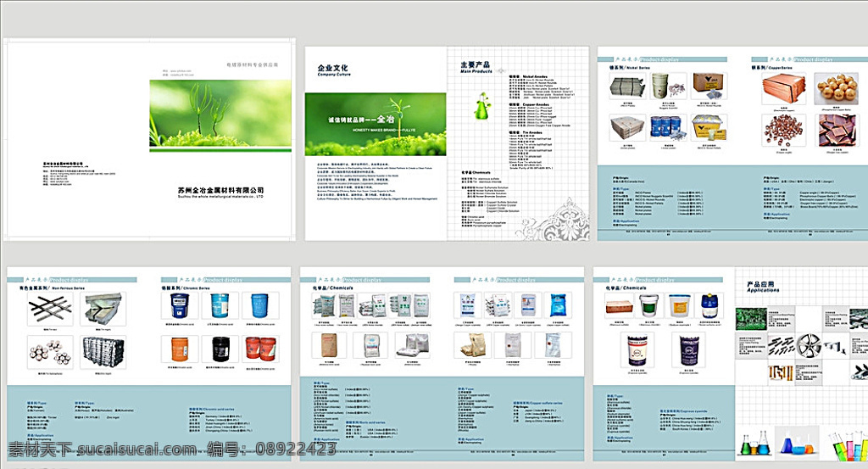Image resolution: width=868 pixels, height=469 pixels.
Task: Click the alloy wheel application image
Action: point(809,345)
